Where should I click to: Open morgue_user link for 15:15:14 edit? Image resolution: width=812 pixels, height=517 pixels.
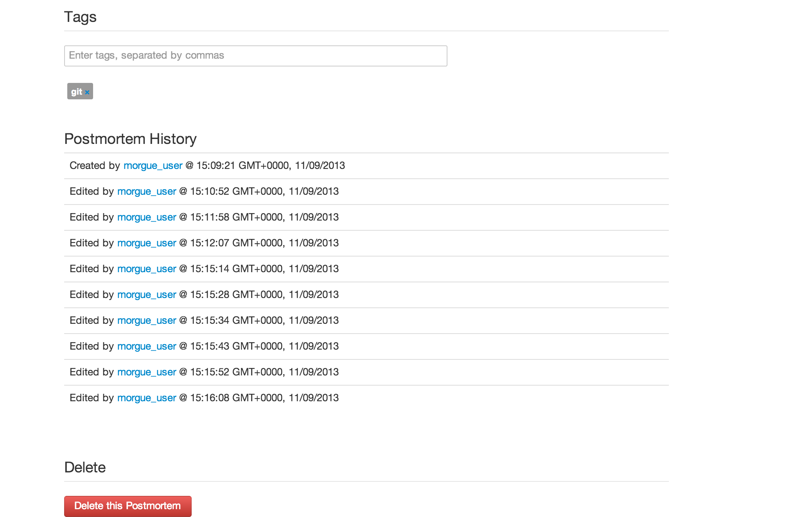pos(147,269)
